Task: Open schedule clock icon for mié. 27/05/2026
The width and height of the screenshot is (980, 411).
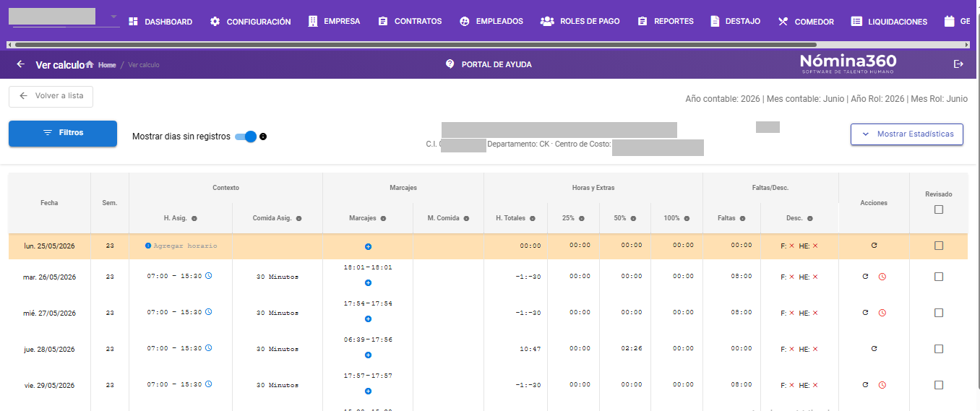Action: point(209,312)
